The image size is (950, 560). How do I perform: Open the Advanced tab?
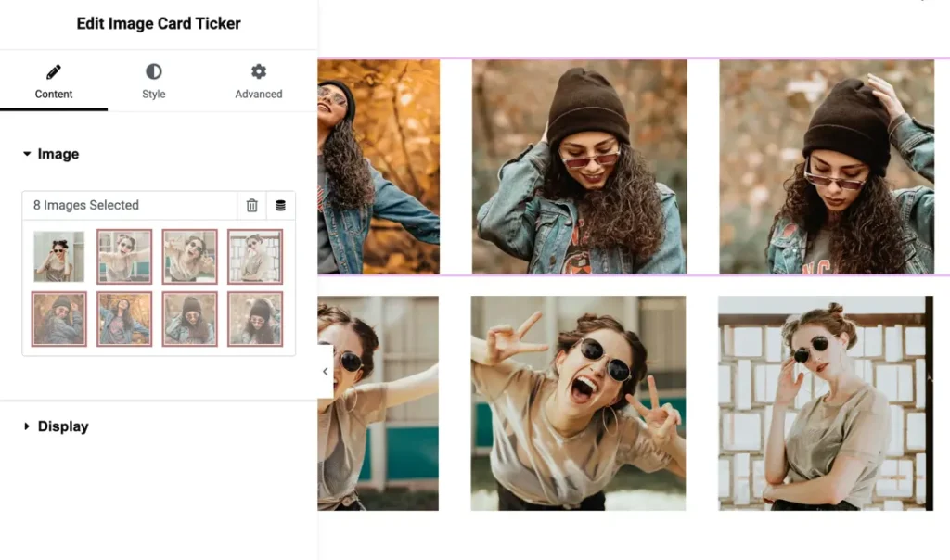[259, 94]
